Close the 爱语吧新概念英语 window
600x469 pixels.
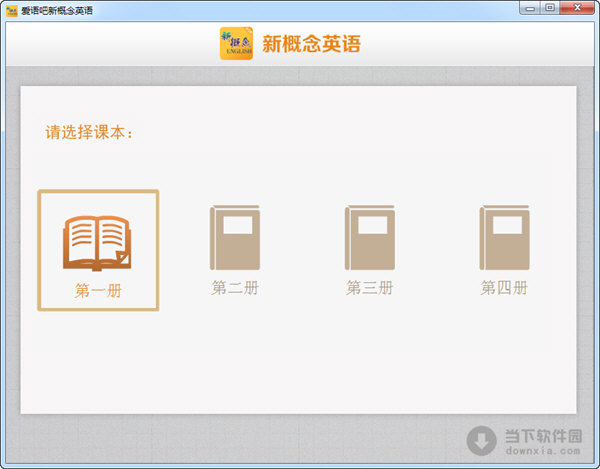click(577, 8)
